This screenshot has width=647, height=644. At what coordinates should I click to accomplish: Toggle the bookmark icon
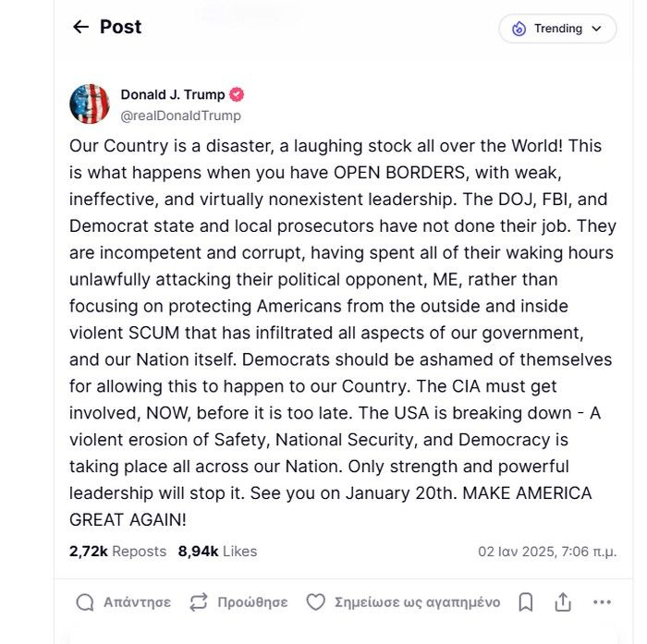pyautogui.click(x=526, y=602)
